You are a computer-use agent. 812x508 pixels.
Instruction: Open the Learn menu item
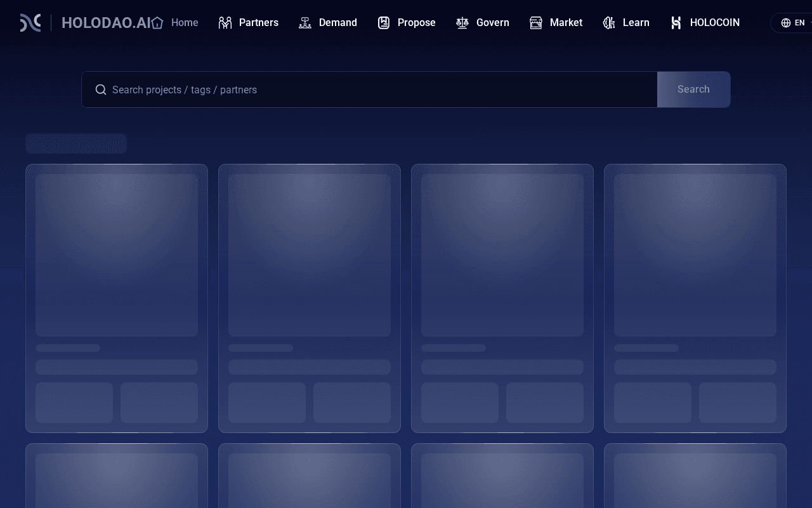point(636,23)
